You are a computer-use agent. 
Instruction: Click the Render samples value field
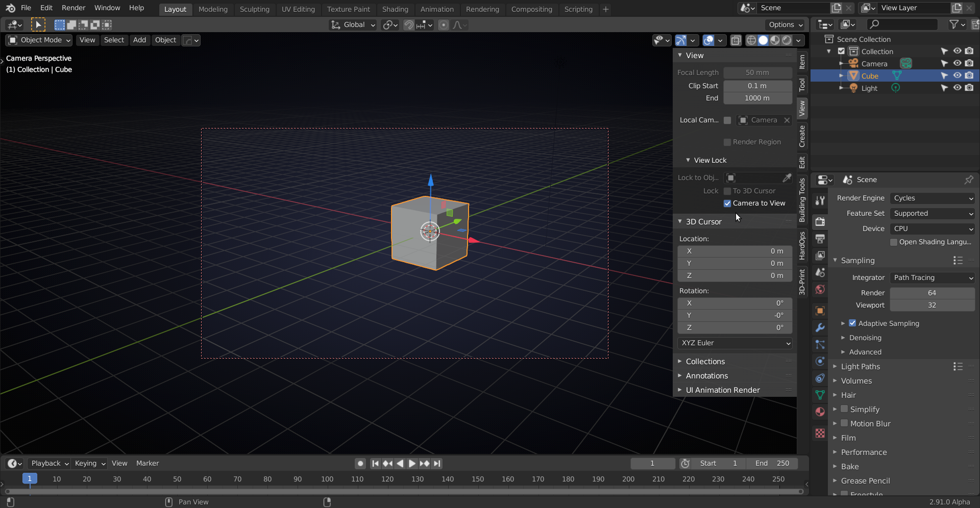tap(932, 293)
